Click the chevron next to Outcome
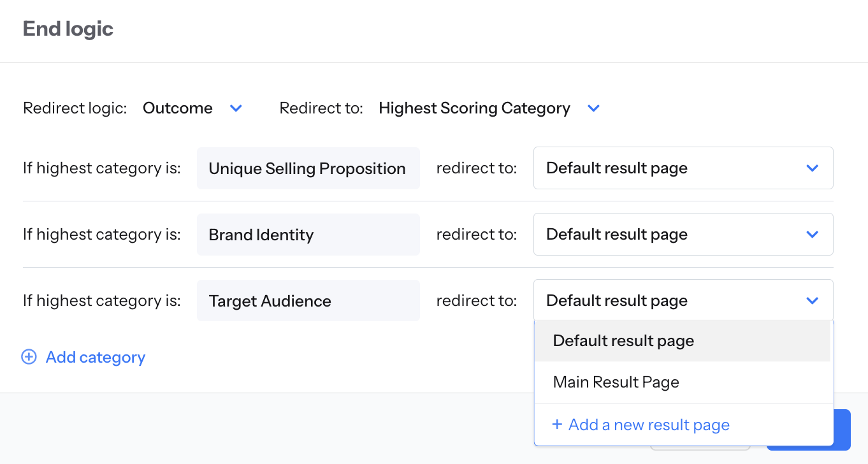 click(x=236, y=108)
